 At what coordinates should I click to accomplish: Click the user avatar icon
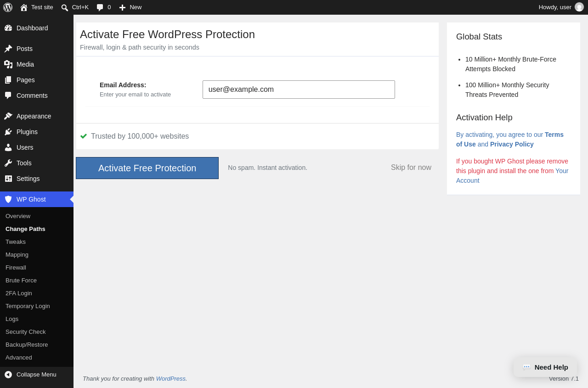tap(579, 7)
